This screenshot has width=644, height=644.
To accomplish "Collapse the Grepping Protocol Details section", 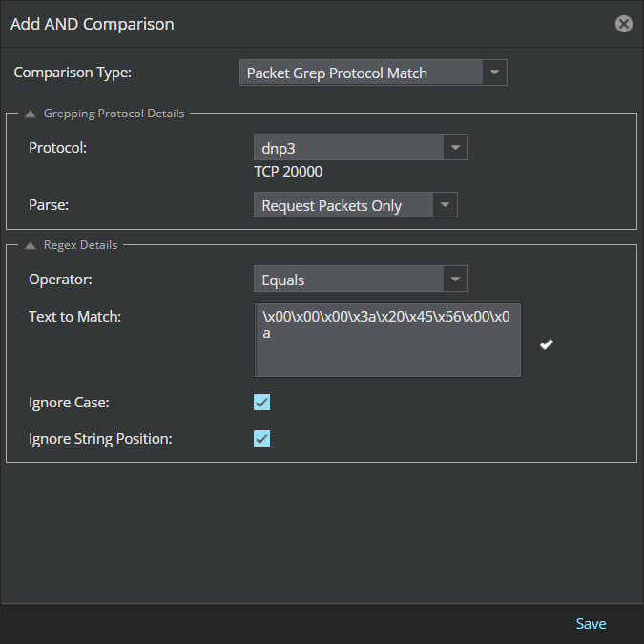I will point(30,114).
